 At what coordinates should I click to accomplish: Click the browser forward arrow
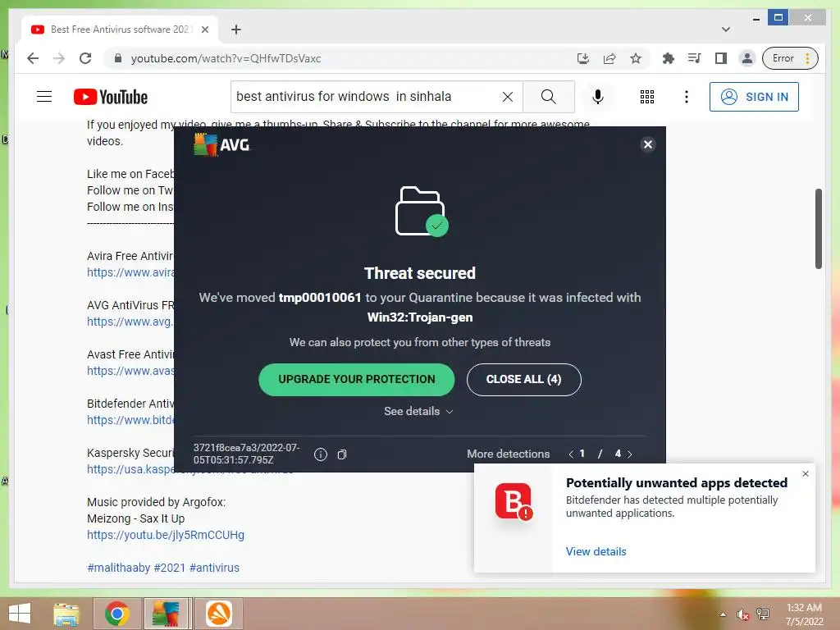coord(59,58)
